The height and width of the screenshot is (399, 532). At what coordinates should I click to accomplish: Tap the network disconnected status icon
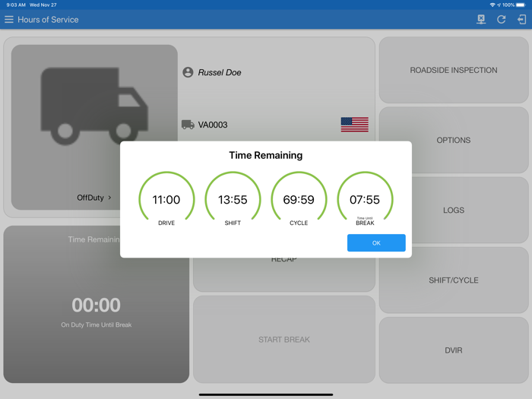(481, 20)
